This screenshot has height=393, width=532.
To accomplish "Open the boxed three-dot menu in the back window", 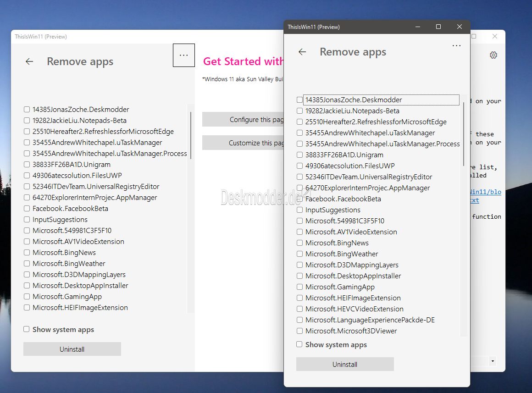I will 183,55.
